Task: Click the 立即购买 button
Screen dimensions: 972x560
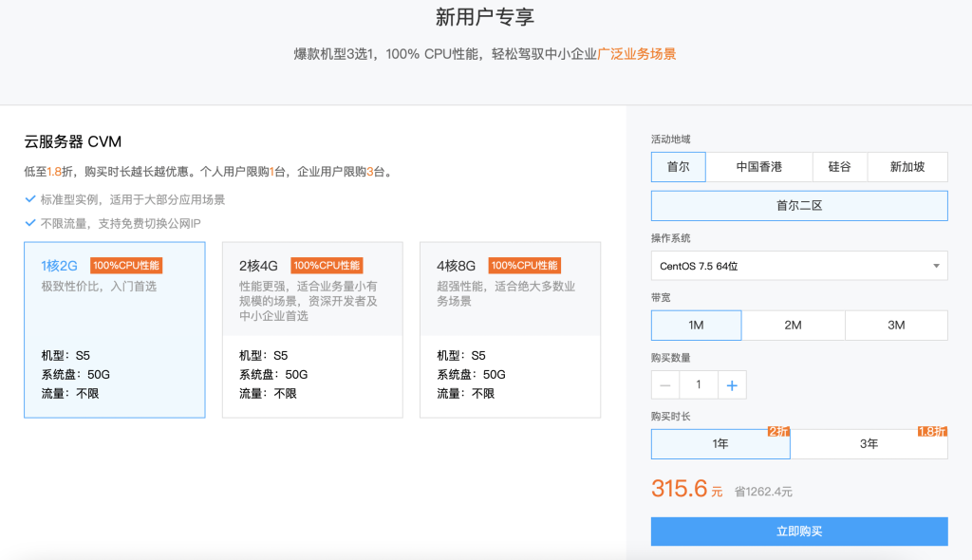Action: [799, 532]
